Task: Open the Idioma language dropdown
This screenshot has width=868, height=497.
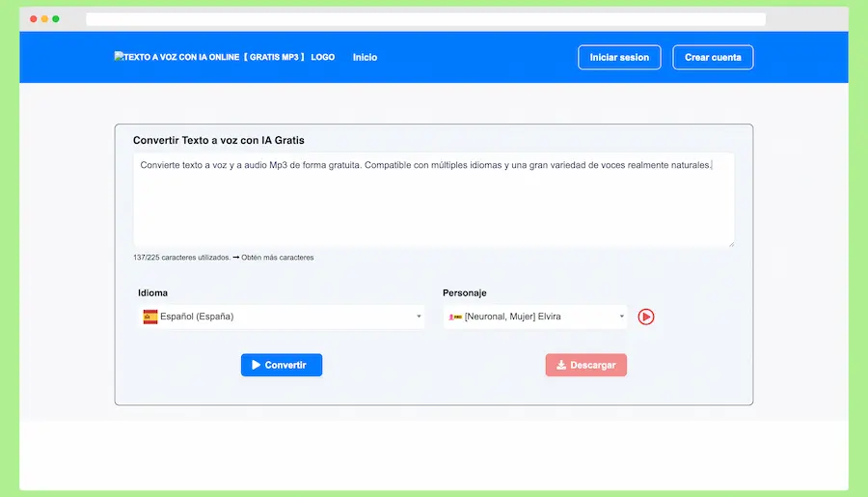Action: point(280,317)
